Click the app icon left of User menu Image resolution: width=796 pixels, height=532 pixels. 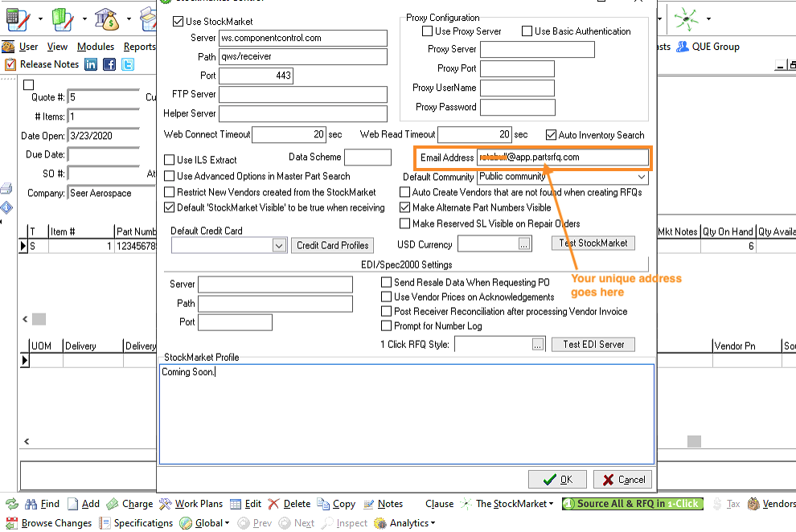coord(8,47)
